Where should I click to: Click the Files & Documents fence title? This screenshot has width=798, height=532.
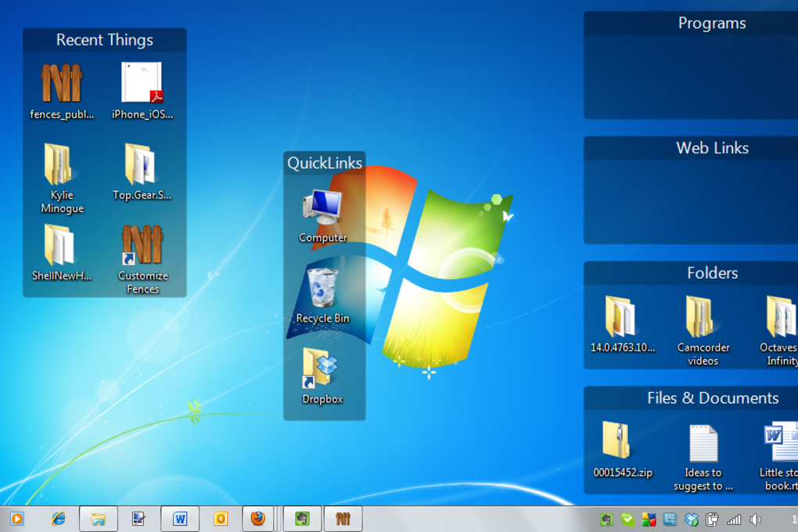(713, 397)
